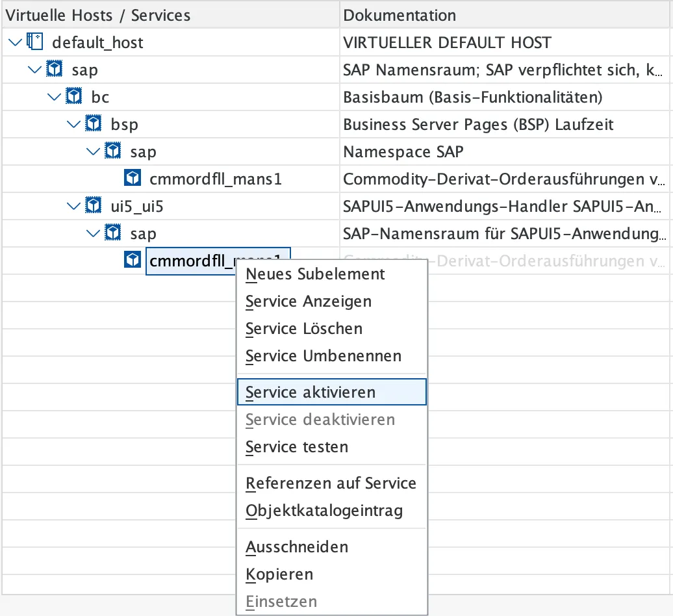The height and width of the screenshot is (616, 673).
Task: Click the service icon next to bc
Action: 75,97
